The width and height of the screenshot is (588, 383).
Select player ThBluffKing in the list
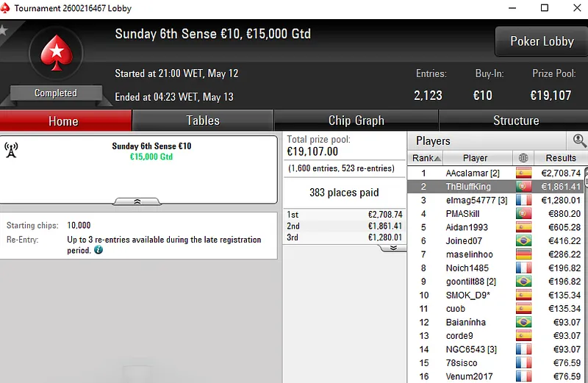click(468, 187)
